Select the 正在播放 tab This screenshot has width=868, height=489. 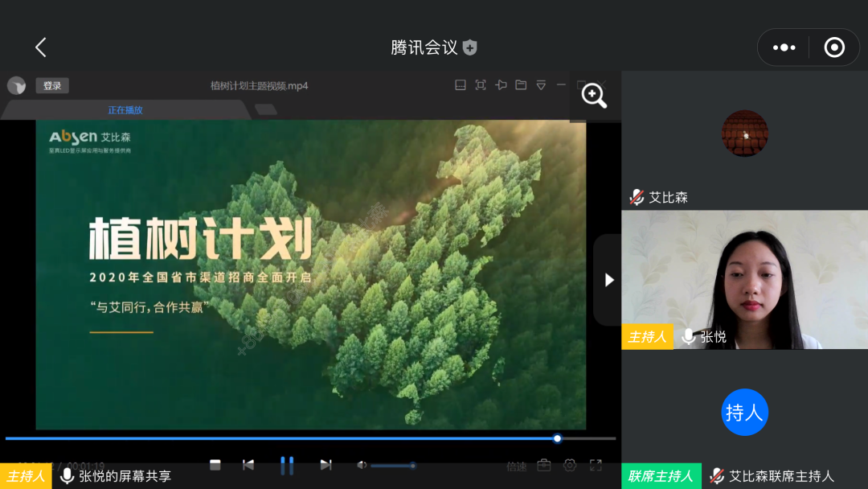[x=125, y=109]
